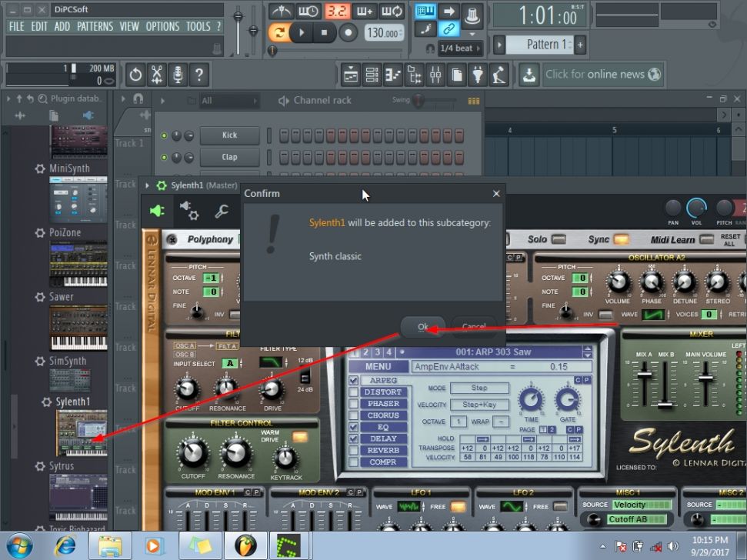Open the VIEW menu

pyautogui.click(x=129, y=27)
